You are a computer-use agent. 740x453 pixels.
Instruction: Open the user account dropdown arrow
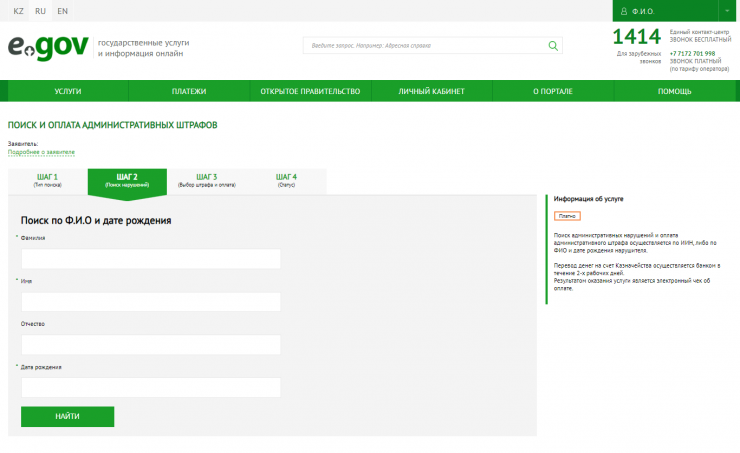[x=729, y=11]
